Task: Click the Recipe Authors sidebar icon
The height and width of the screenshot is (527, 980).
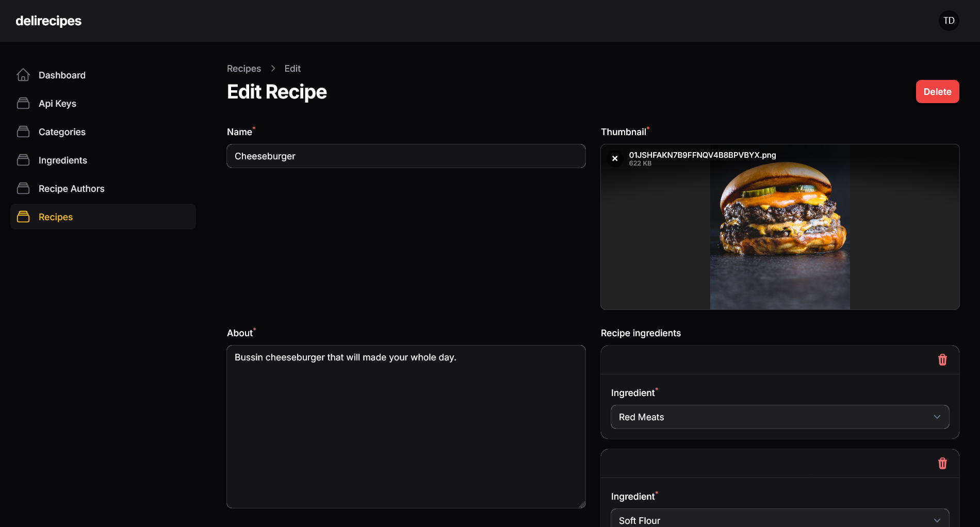Action: (23, 189)
